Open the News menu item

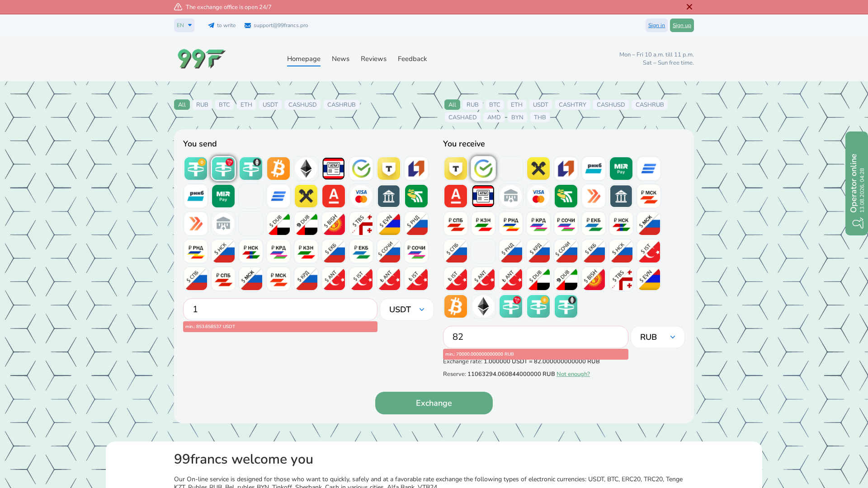(x=340, y=59)
